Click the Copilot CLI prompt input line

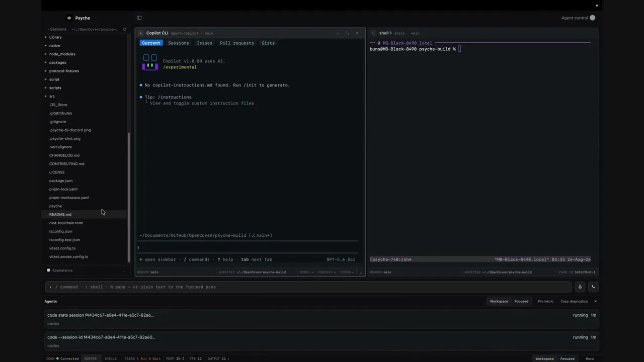click(x=249, y=247)
